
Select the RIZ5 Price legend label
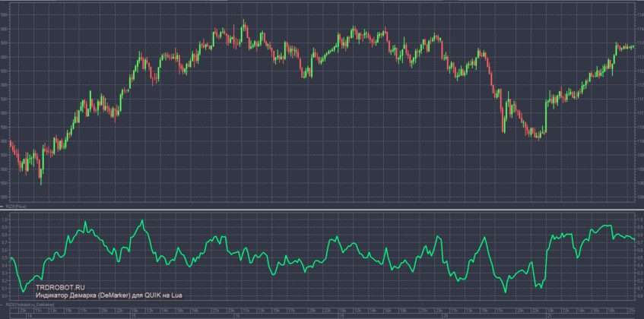(x=15, y=205)
